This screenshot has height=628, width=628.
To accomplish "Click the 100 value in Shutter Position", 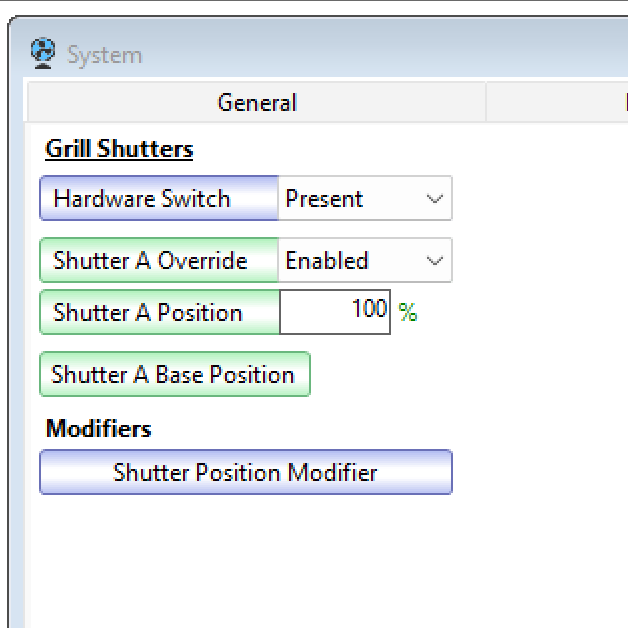I will coord(369,308).
